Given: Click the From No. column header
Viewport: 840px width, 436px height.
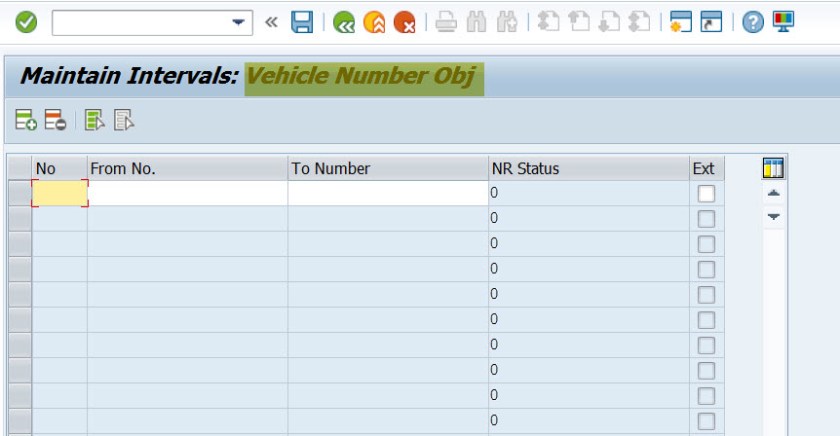Looking at the screenshot, I should pyautogui.click(x=187, y=168).
